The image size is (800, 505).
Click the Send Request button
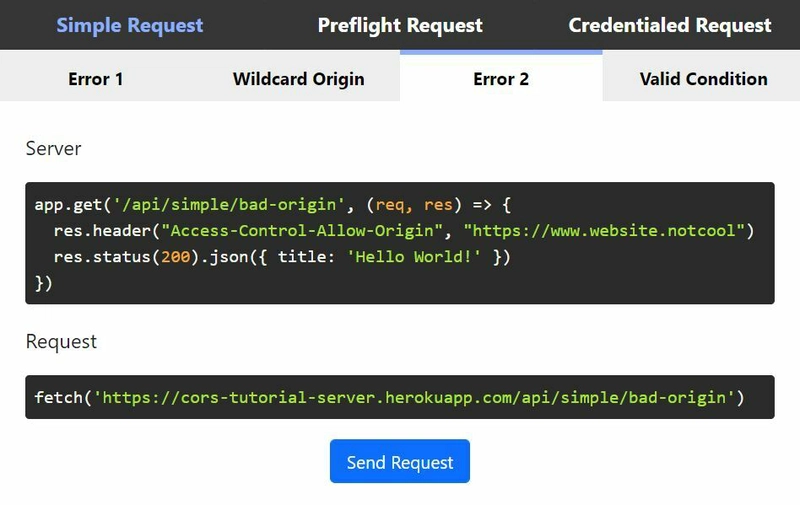[x=400, y=461]
